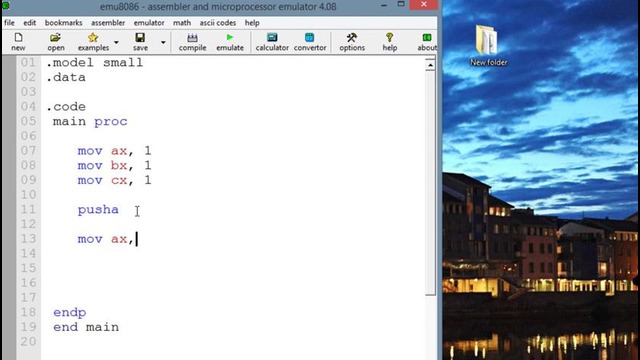Open the math menu
The width and height of the screenshot is (640, 360).
[x=182, y=23]
